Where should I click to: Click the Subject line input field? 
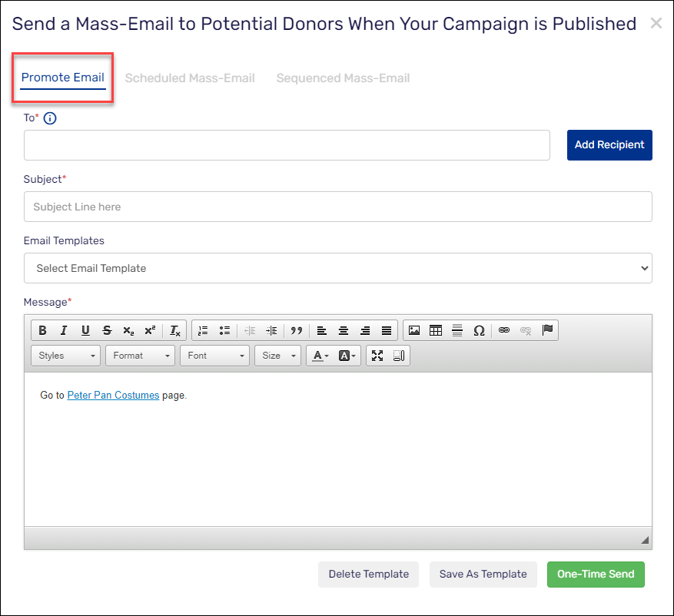(337, 207)
